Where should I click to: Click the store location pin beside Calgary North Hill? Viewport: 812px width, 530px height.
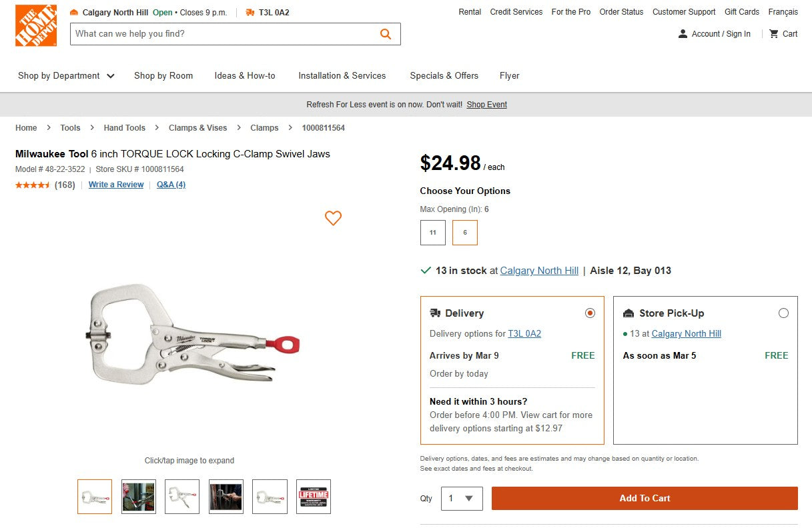point(73,11)
